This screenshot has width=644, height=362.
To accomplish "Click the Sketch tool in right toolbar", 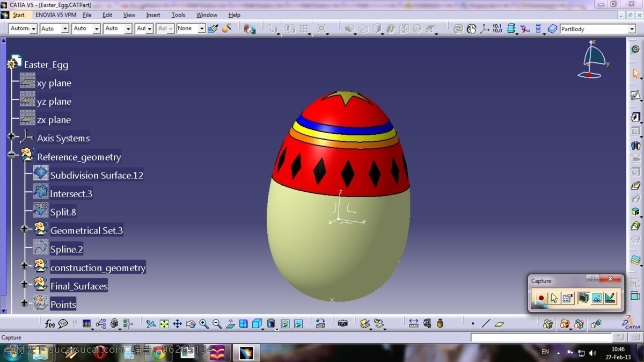I will tap(635, 96).
